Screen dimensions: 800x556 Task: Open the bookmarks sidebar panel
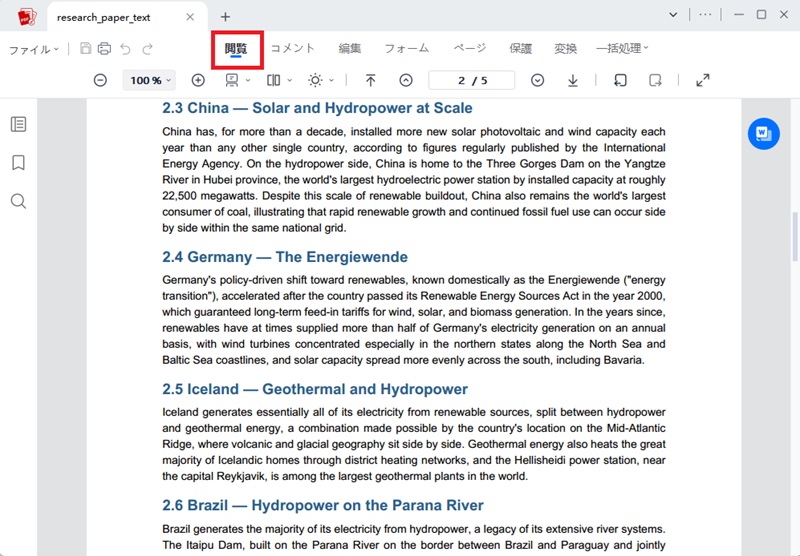(x=18, y=163)
